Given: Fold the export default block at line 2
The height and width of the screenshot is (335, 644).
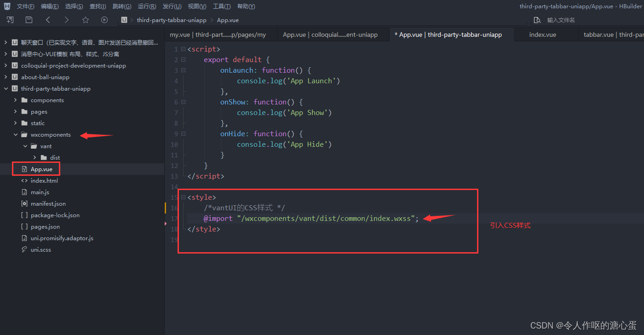Looking at the screenshot, I should point(183,59).
